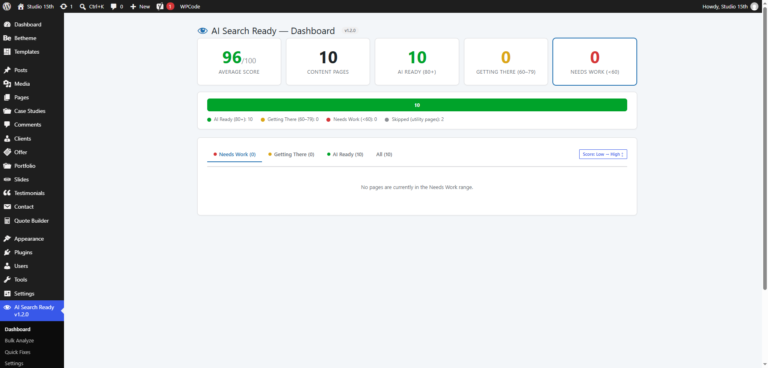
Task: Click the Plugins plug icon
Action: point(7,252)
